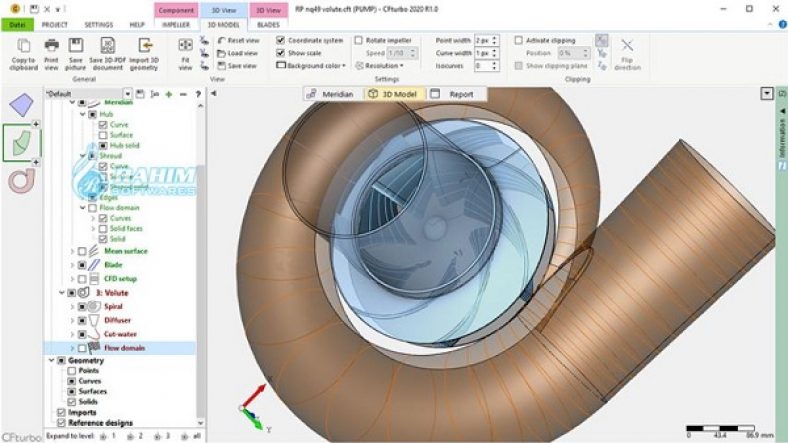The image size is (788, 443).
Task: Open the Resolution dropdown
Action: (x=379, y=66)
